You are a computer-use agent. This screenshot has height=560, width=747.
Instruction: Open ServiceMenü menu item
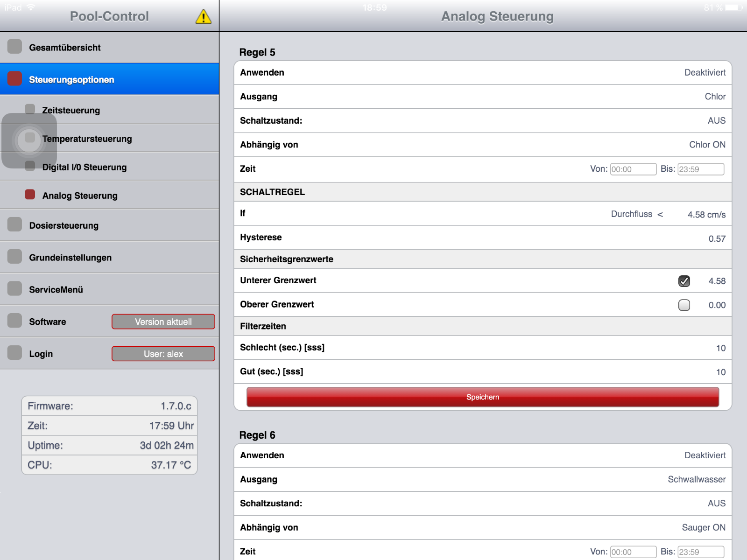click(x=109, y=289)
